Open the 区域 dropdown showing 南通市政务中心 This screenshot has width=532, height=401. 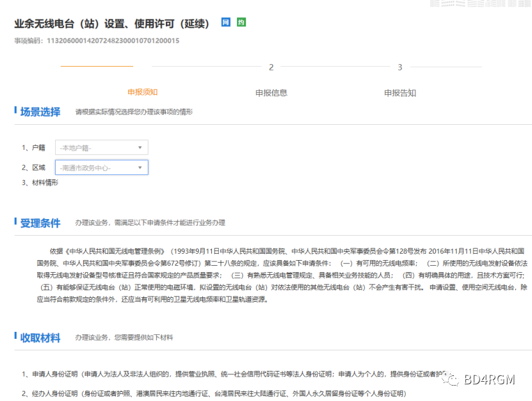tap(102, 167)
